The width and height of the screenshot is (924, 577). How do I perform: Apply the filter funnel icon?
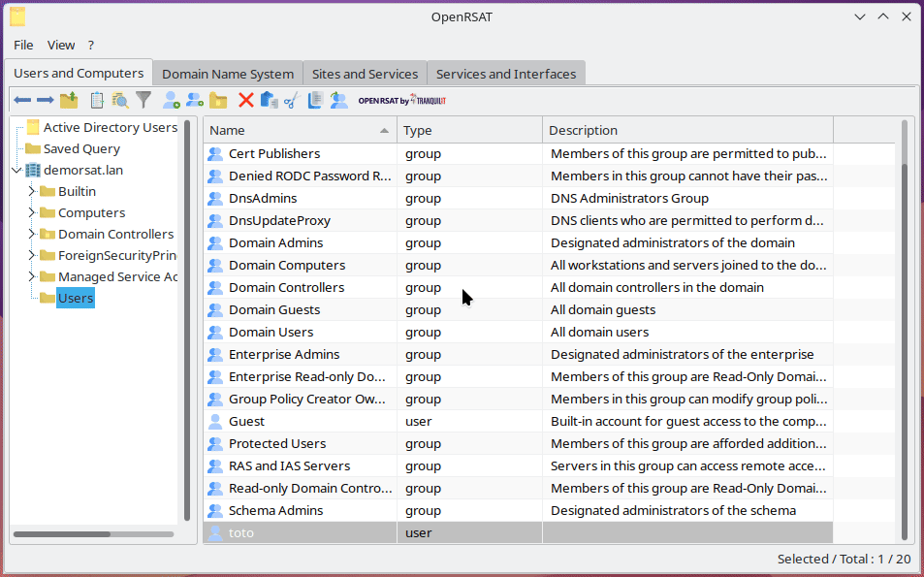(x=143, y=99)
